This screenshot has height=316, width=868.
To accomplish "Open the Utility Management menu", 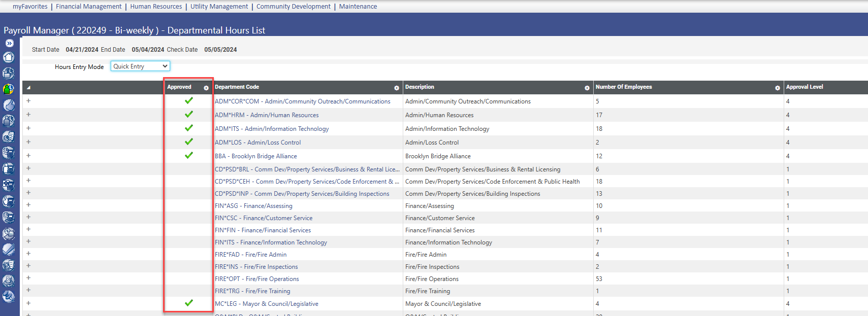I will coord(219,7).
